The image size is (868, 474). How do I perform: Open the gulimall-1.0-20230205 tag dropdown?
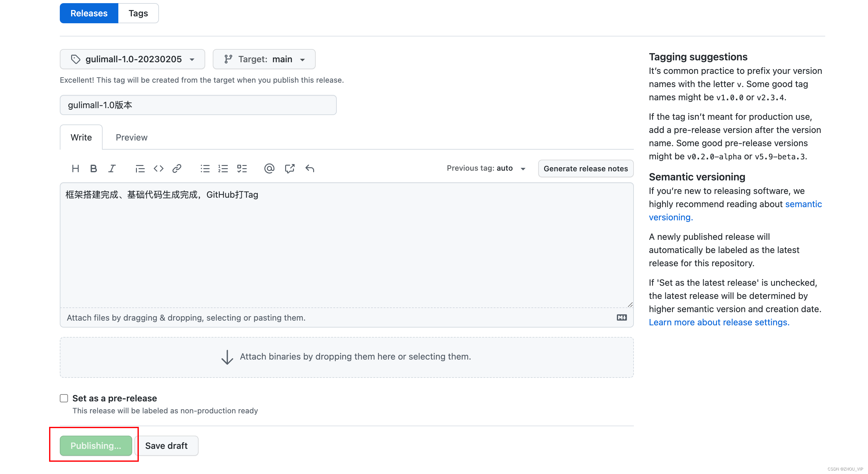tap(132, 59)
